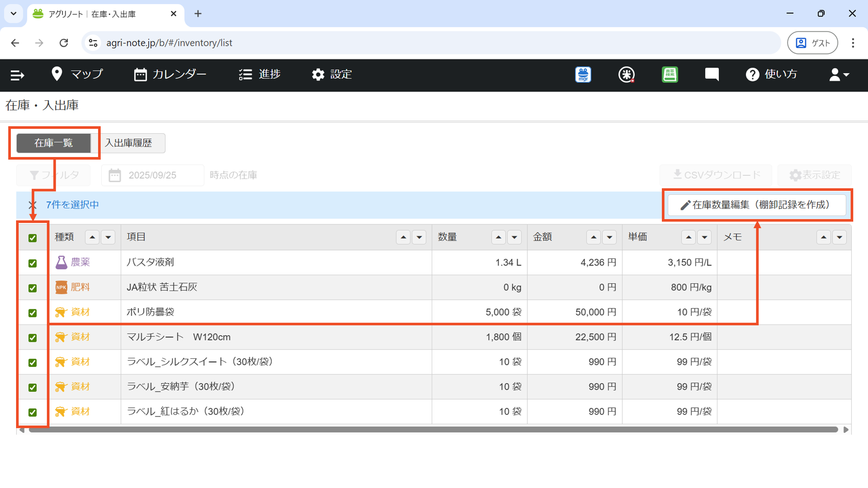Click the NPK fertilizer icon for JA粒状 苦土石灰
Viewport: 868px width, 488px height.
[x=61, y=287]
